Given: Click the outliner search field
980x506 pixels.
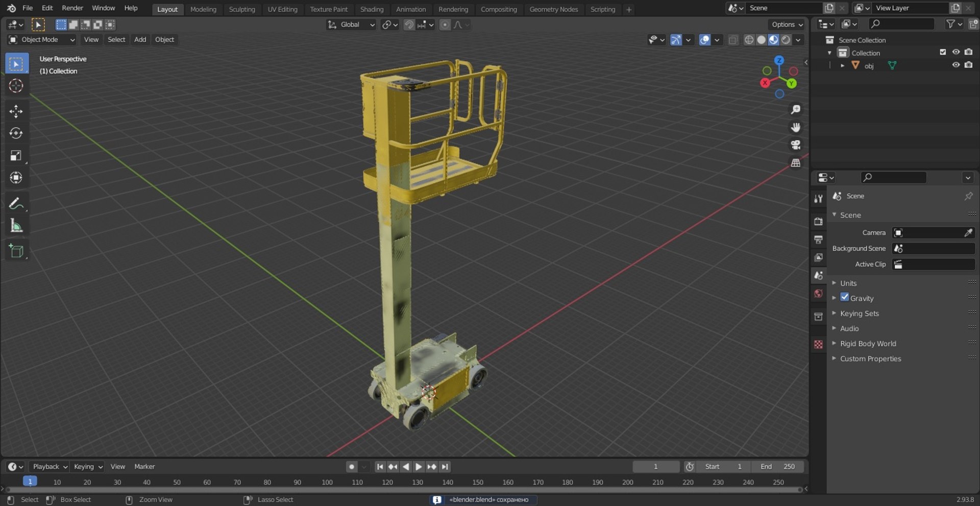Looking at the screenshot, I should [902, 24].
